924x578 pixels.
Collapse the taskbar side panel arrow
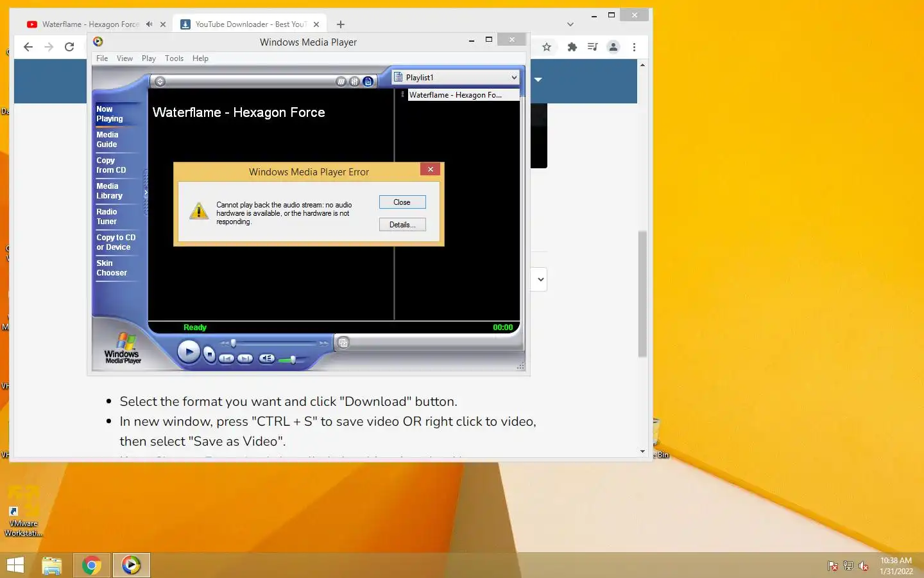(x=146, y=192)
